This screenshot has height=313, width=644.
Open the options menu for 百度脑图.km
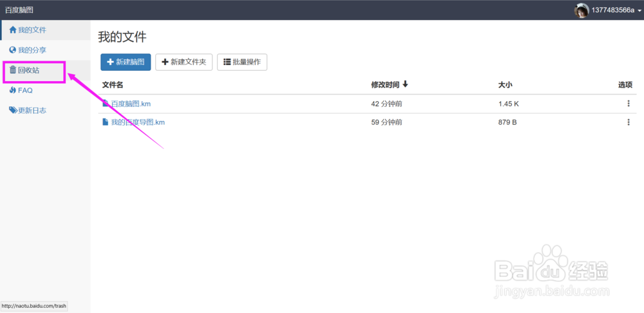click(x=629, y=104)
